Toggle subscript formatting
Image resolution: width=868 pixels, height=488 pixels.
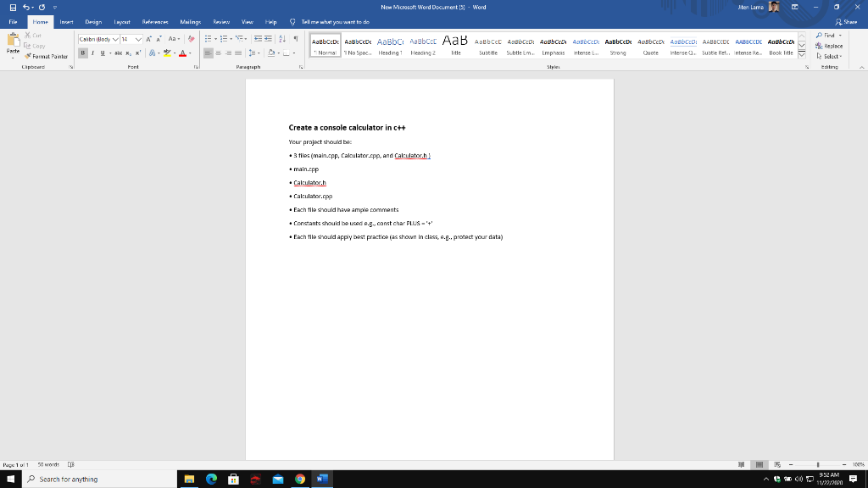129,53
